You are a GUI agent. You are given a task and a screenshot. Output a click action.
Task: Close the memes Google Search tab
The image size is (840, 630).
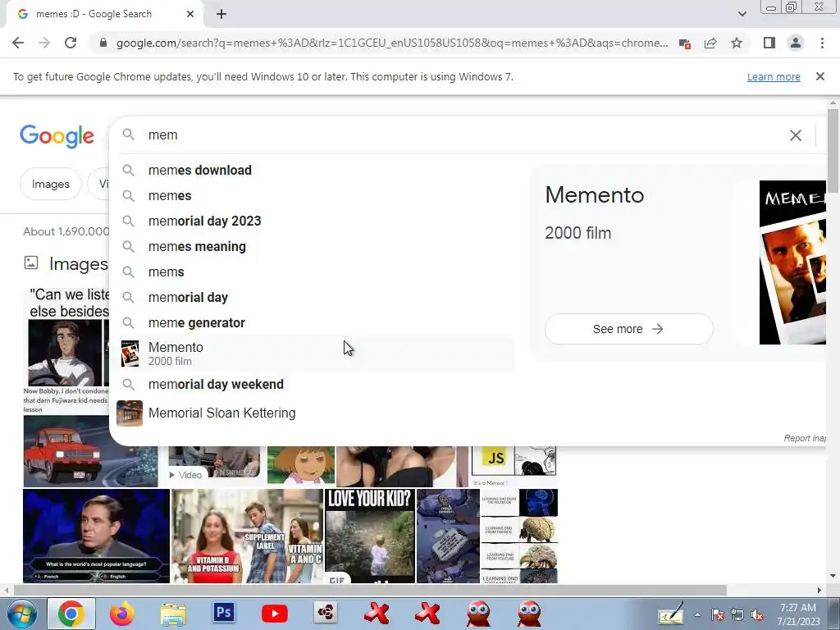pos(190,15)
